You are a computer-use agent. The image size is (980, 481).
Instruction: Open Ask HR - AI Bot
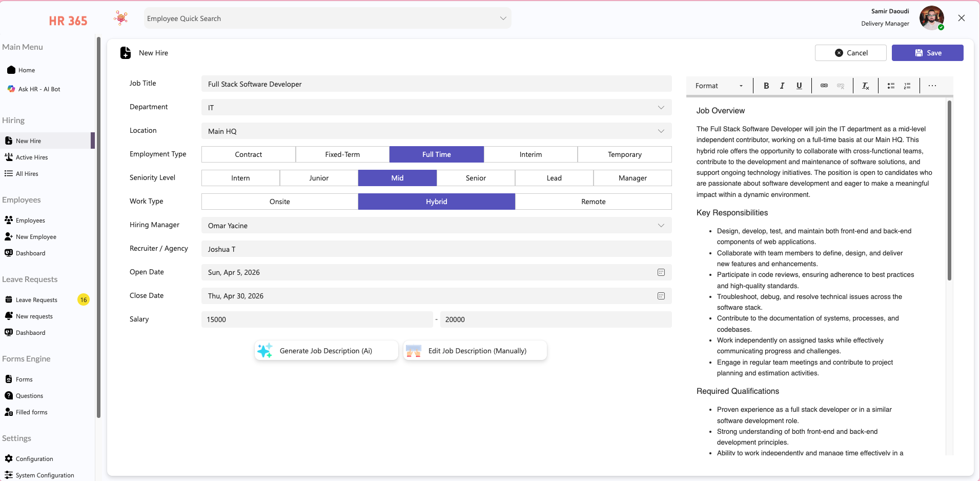39,89
